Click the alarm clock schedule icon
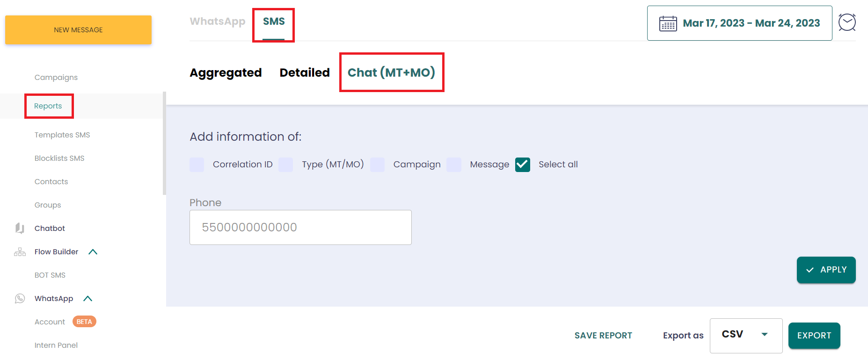 click(847, 22)
